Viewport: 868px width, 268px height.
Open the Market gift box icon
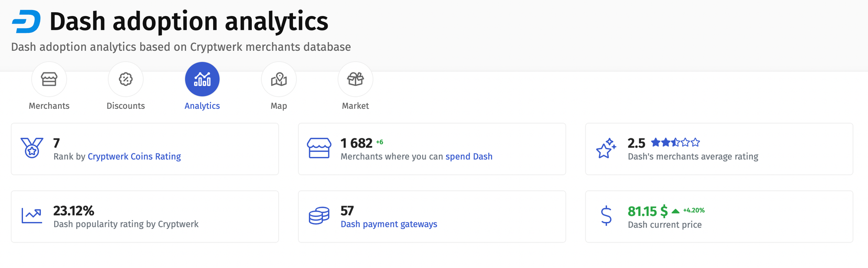point(355,79)
